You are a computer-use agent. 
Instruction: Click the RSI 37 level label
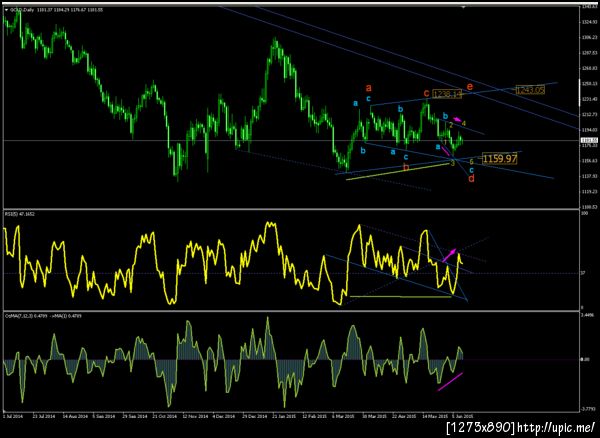[583, 273]
